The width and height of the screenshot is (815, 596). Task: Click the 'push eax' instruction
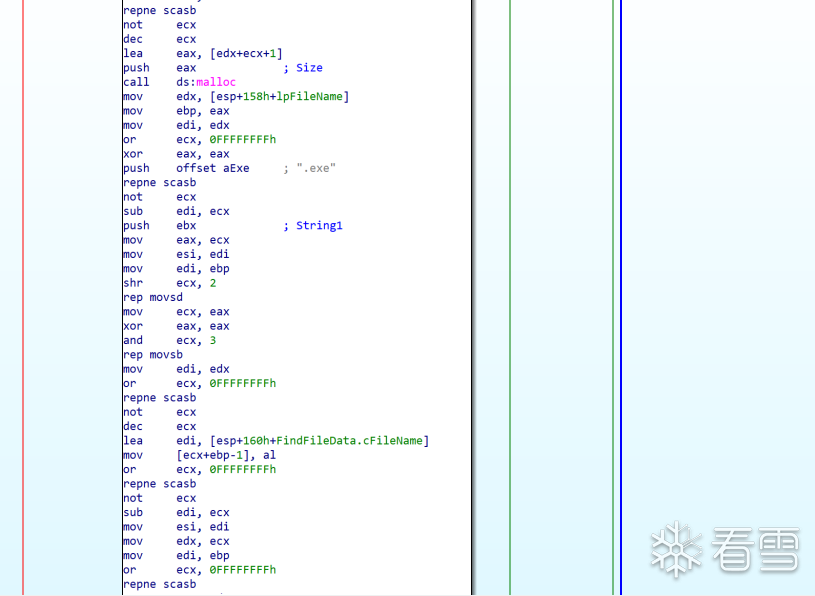pos(160,68)
